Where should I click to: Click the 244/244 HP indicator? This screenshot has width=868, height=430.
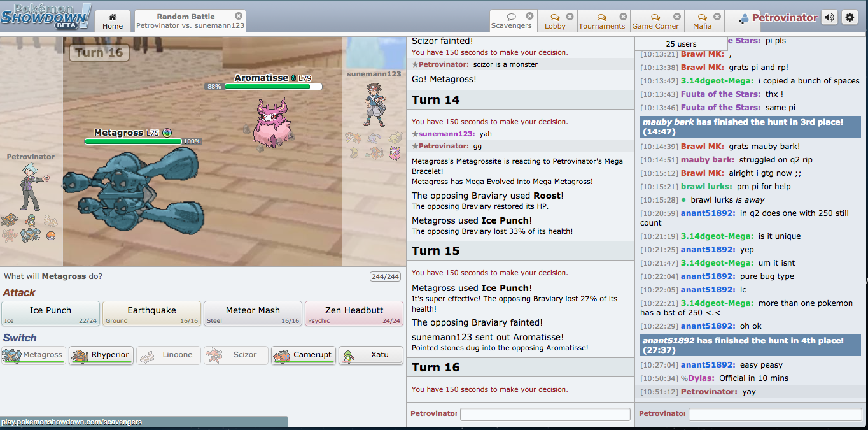[x=385, y=276]
